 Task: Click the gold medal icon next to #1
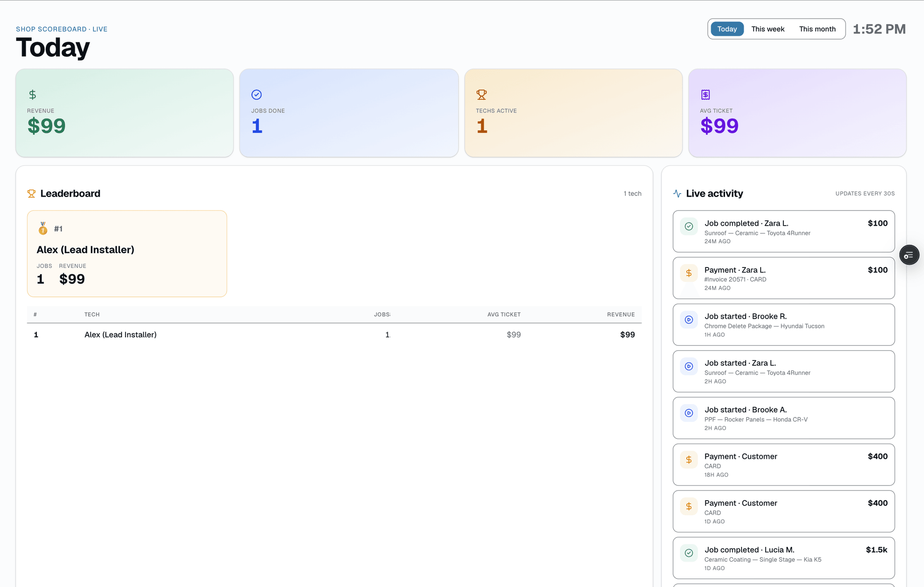tap(43, 228)
